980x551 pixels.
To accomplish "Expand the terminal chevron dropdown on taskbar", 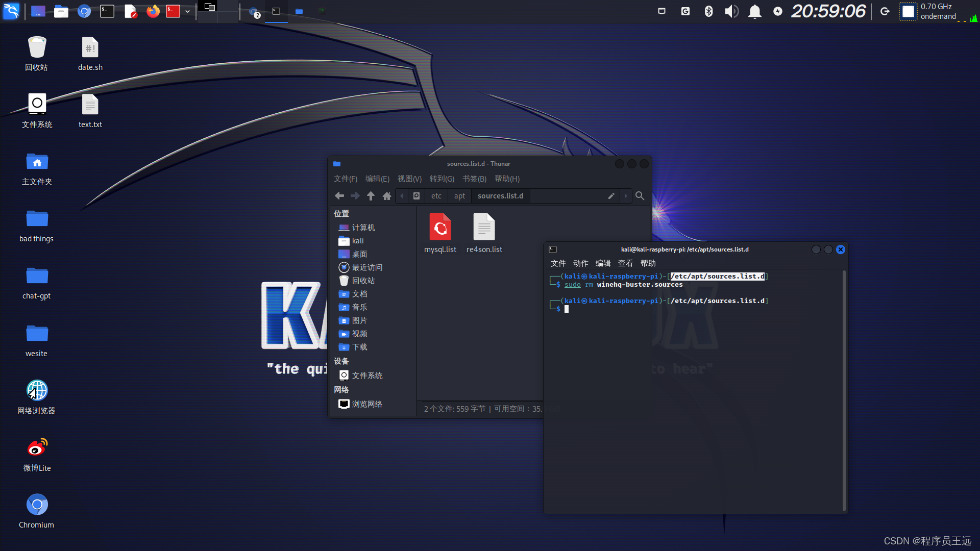I will (187, 11).
